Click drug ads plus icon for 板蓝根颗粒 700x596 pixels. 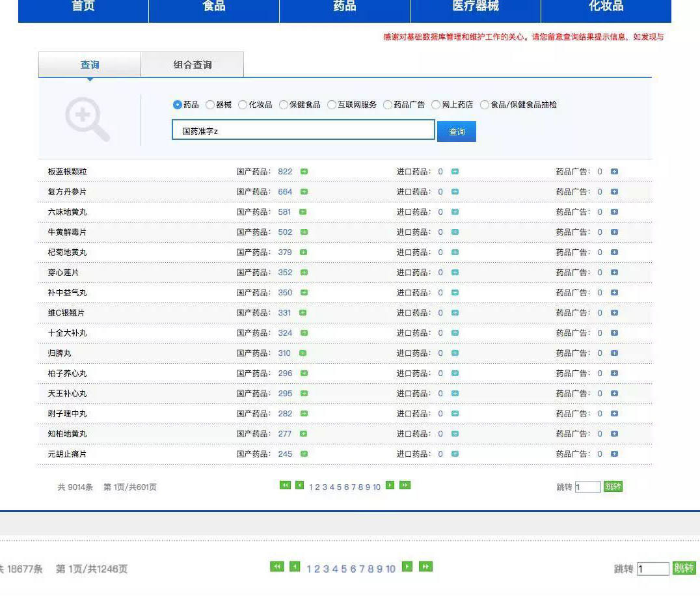click(x=614, y=171)
